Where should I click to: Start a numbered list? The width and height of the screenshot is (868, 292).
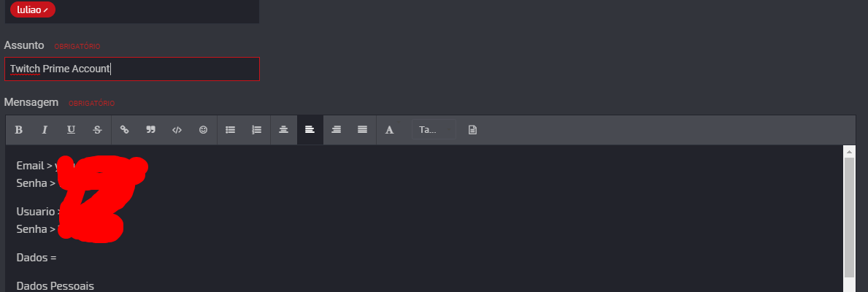(x=256, y=130)
